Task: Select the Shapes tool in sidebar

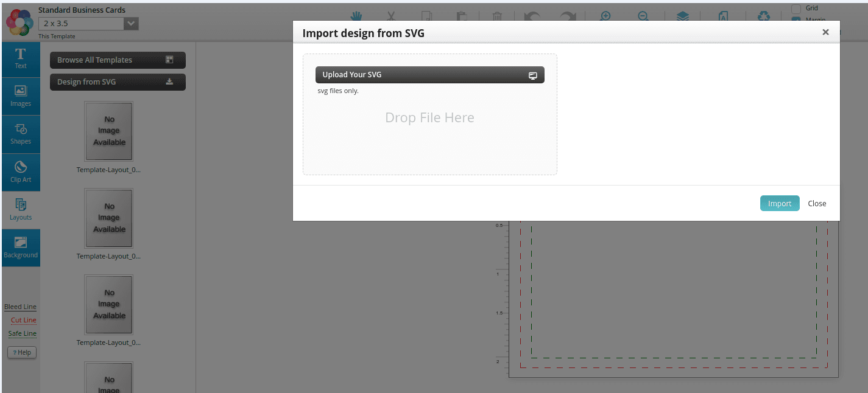Action: (x=21, y=134)
